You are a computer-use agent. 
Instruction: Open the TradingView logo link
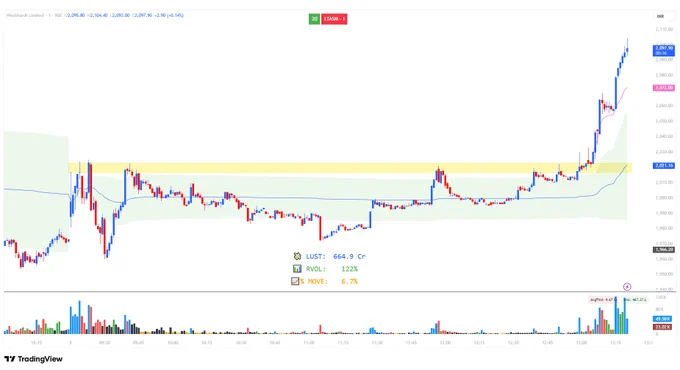click(33, 359)
